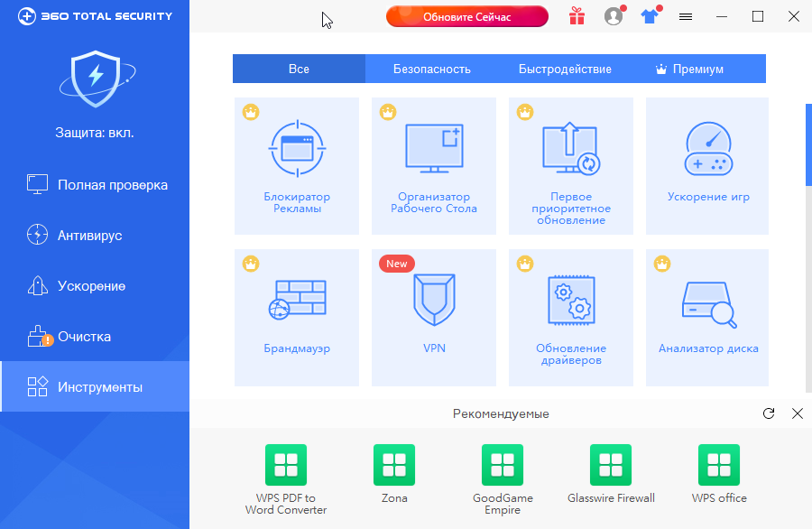Click the Рекомендуемые heading text
812x529 pixels.
[x=501, y=414]
